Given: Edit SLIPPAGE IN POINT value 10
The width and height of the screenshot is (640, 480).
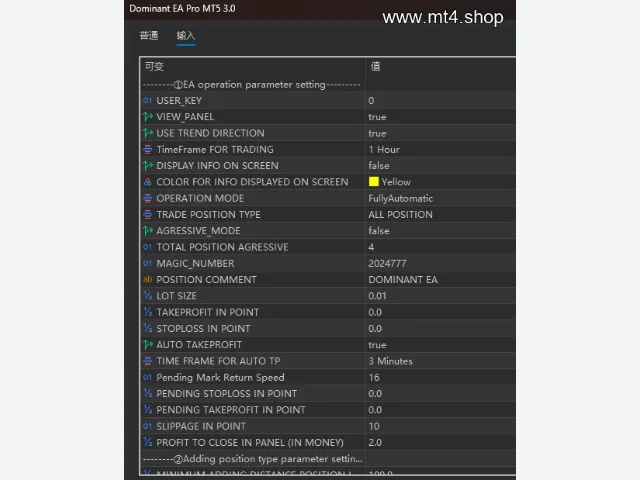Looking at the screenshot, I should (374, 426).
